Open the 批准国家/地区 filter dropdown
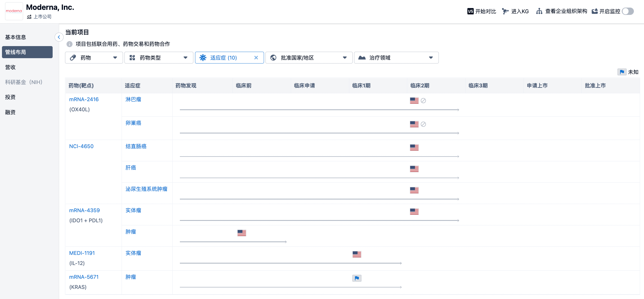Screen dimensions: 644x299 [x=309, y=58]
